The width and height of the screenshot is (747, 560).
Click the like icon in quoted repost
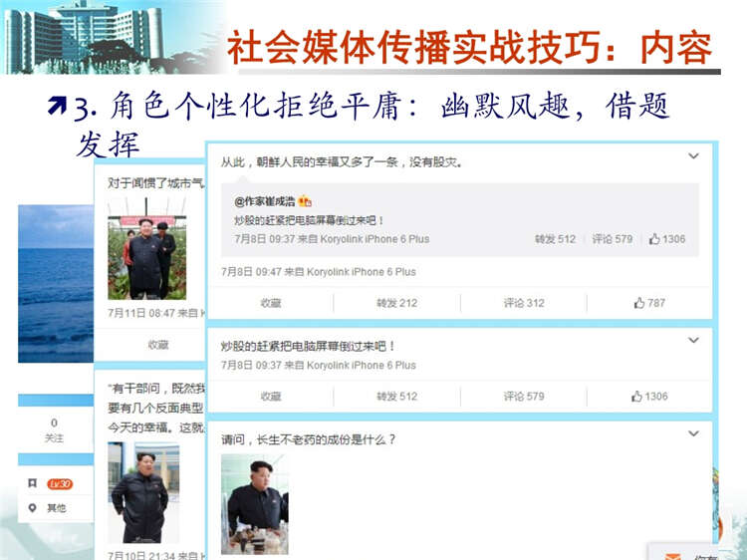click(x=654, y=239)
